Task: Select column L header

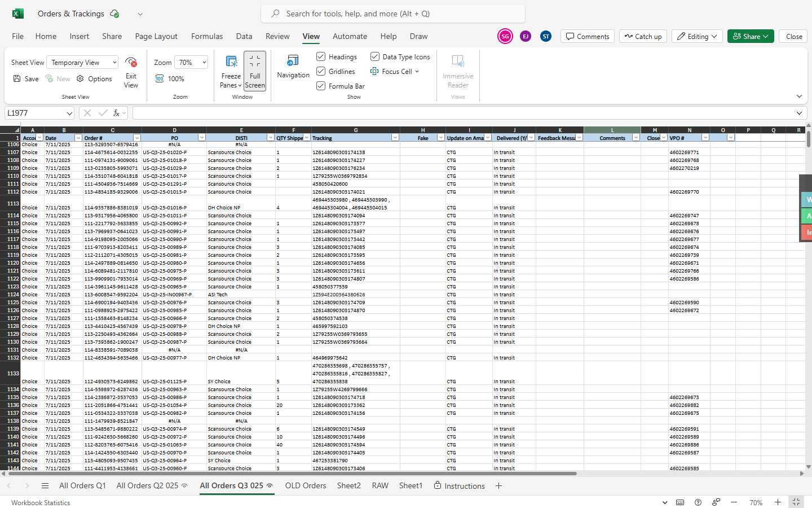Action: pos(612,130)
